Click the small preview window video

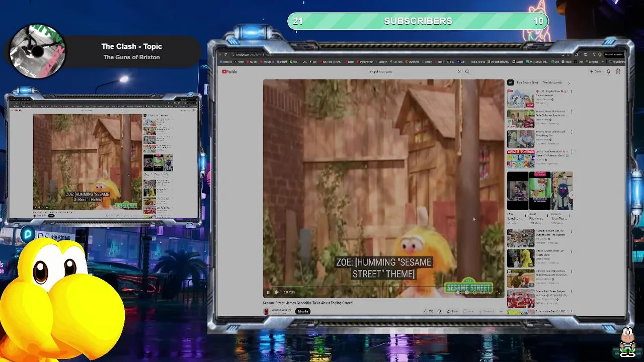(88, 161)
